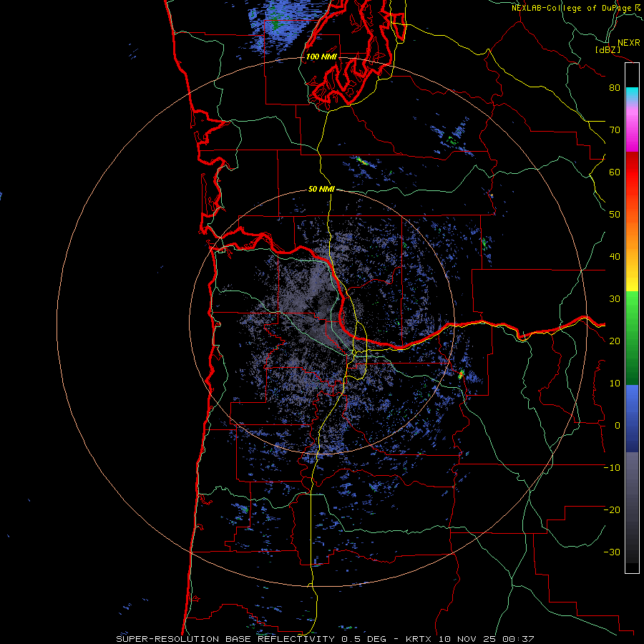Screen dimensions: 644x644
Task: Click the 40 dBZ scale value
Action: tap(615, 257)
